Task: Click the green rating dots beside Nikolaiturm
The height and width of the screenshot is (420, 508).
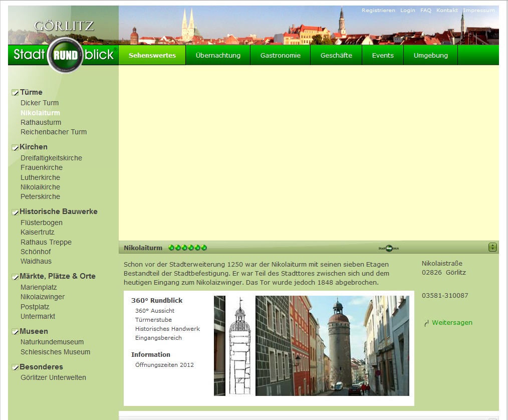Action: [188, 248]
